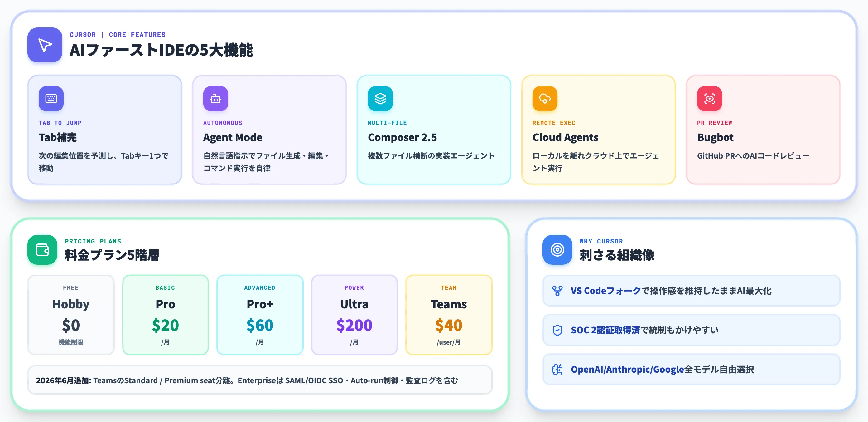Click the WHY CURSOR label

[x=601, y=241]
